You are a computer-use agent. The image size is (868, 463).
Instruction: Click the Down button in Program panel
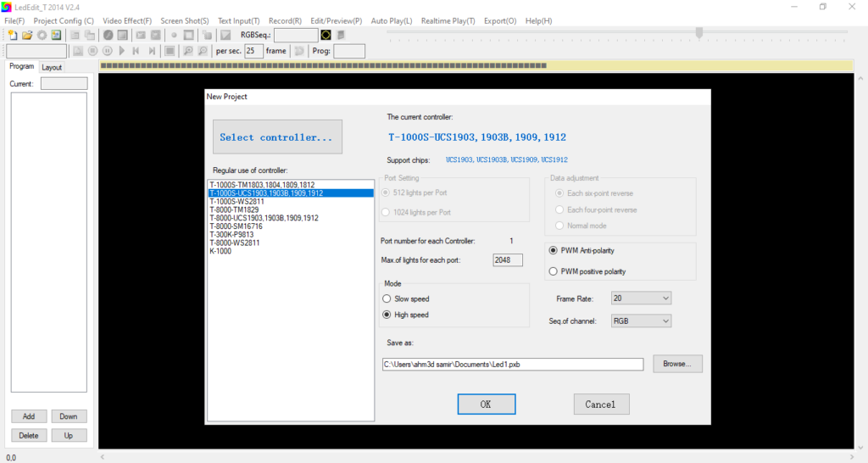coord(69,416)
